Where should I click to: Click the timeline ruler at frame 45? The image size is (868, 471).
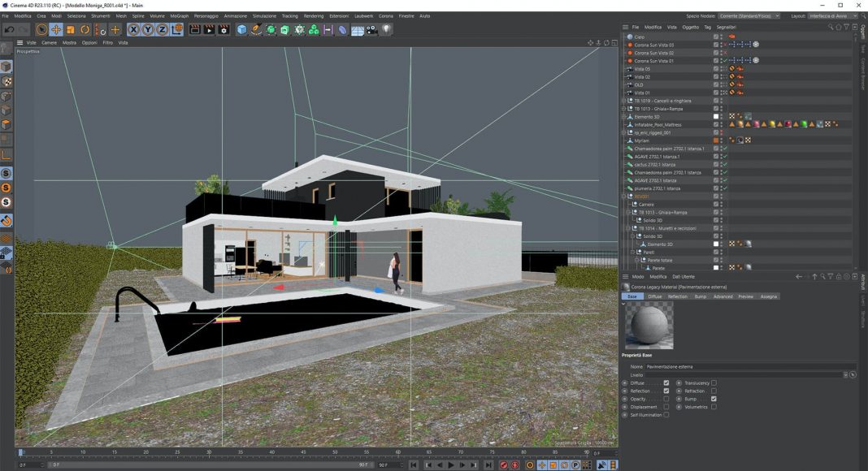coord(303,452)
